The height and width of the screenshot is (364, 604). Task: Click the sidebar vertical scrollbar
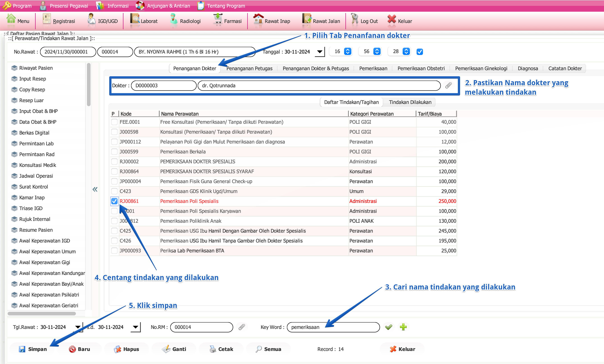tap(89, 85)
